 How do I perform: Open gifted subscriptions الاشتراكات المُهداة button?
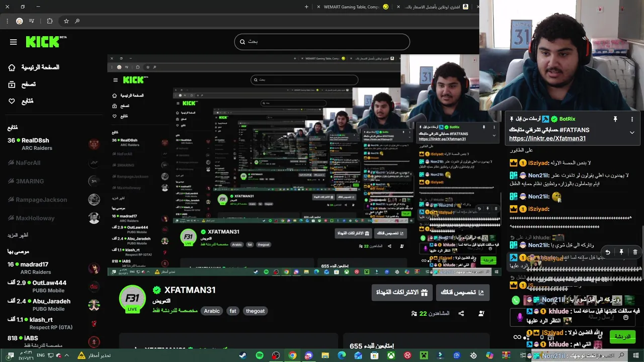(402, 292)
